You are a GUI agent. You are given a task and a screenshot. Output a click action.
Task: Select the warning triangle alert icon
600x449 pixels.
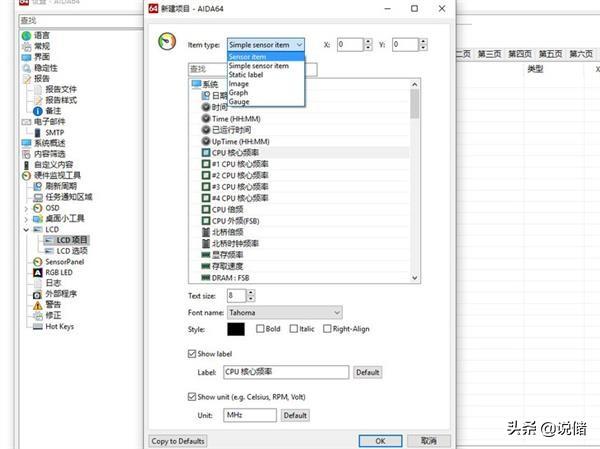pos(38,305)
